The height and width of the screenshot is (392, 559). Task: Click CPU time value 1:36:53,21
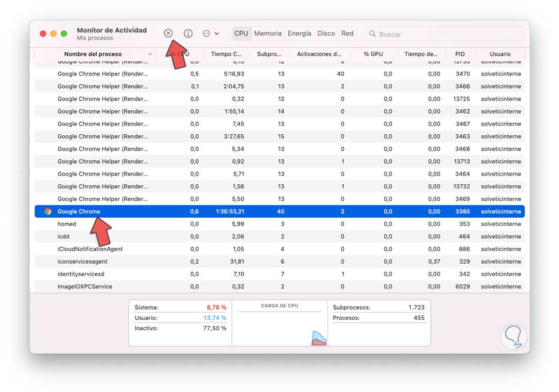[x=229, y=211]
